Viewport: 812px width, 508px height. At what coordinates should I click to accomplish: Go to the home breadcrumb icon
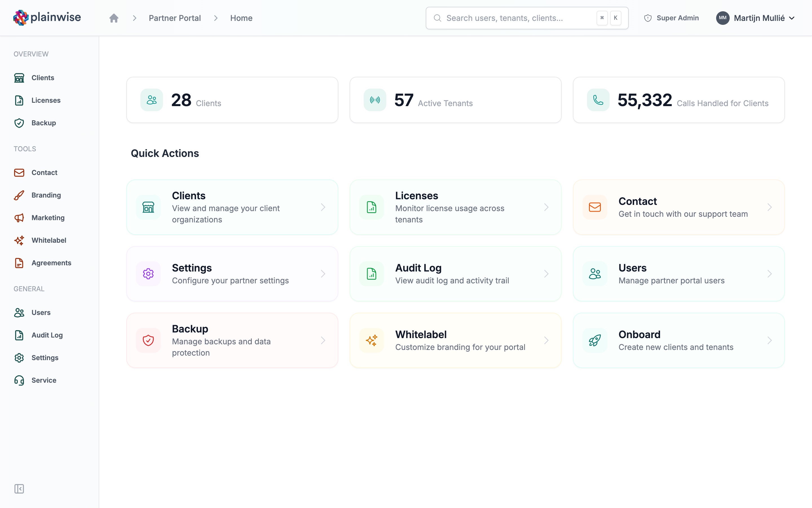coord(114,18)
